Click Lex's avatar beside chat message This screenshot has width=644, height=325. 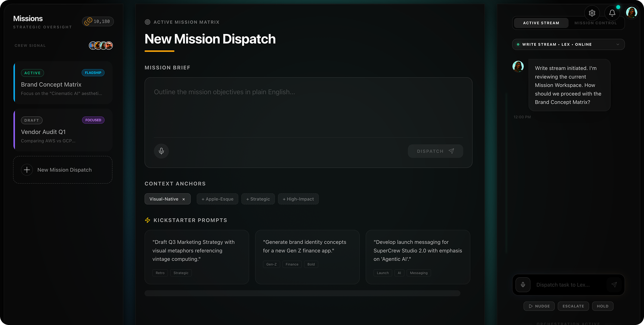[x=518, y=66]
